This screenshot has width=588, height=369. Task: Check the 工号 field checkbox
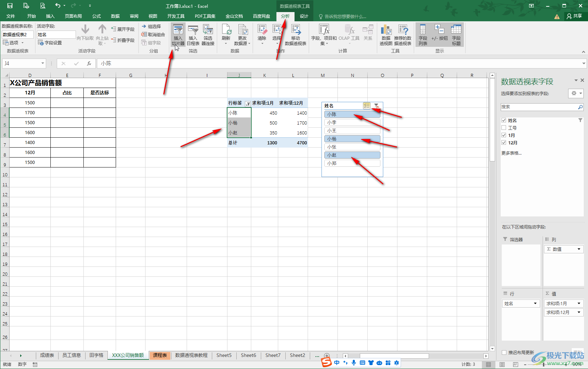click(504, 128)
